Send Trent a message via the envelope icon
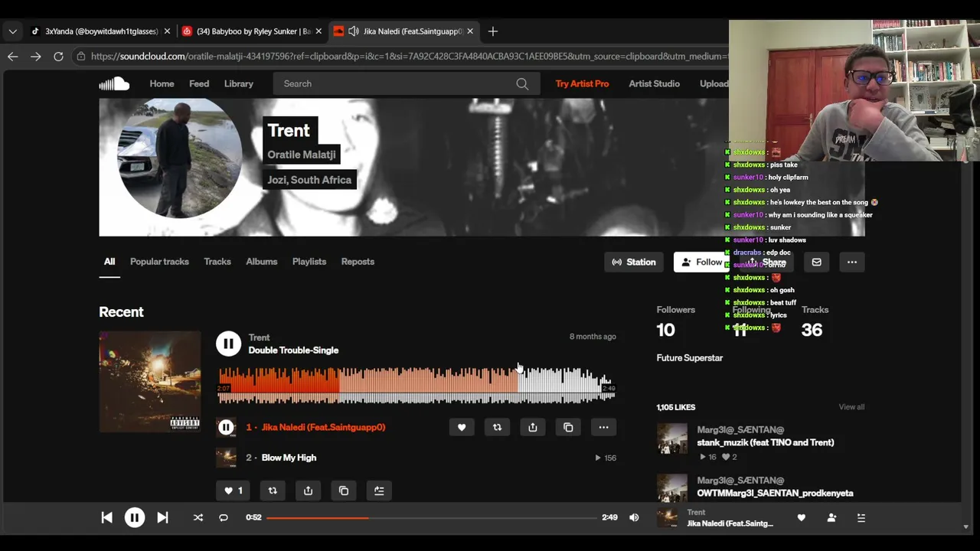Screen dimensions: 980x551 (x=816, y=262)
